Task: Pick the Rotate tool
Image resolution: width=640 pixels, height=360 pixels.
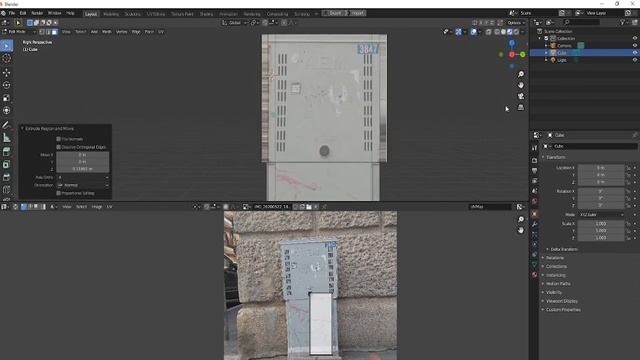Action: pyautogui.click(x=7, y=85)
